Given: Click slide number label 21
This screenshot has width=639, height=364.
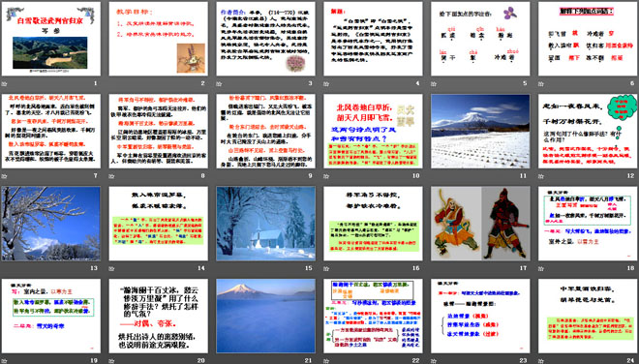Looking at the screenshot, I should (309, 360).
